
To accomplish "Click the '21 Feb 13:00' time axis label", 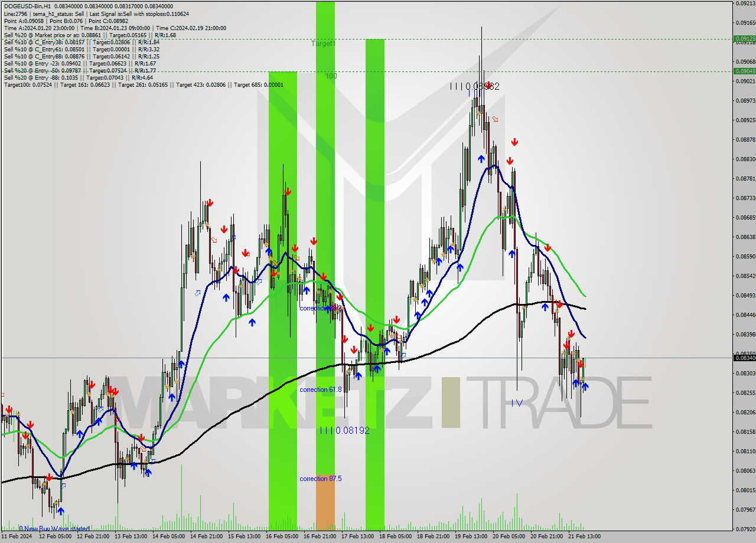I will [x=585, y=537].
